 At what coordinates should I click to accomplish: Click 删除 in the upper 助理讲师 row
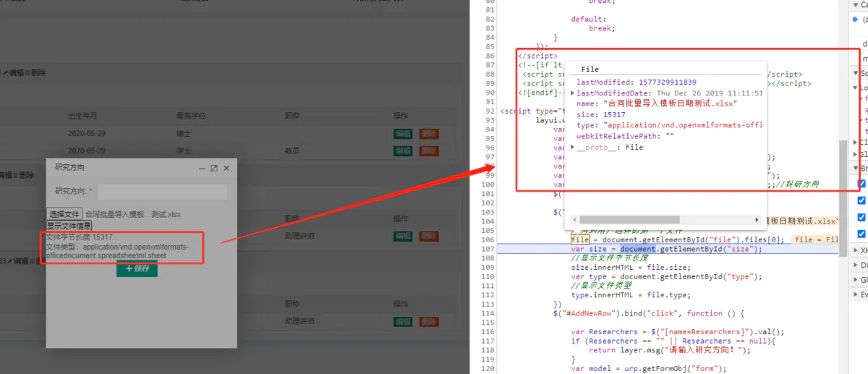coord(429,236)
